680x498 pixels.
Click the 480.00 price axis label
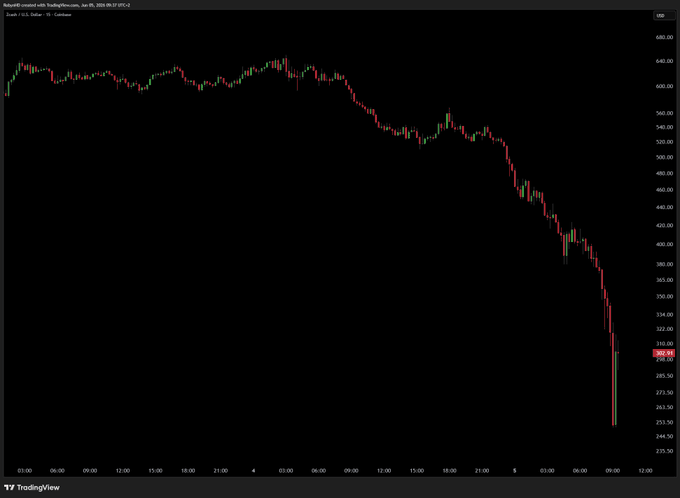[x=664, y=174]
